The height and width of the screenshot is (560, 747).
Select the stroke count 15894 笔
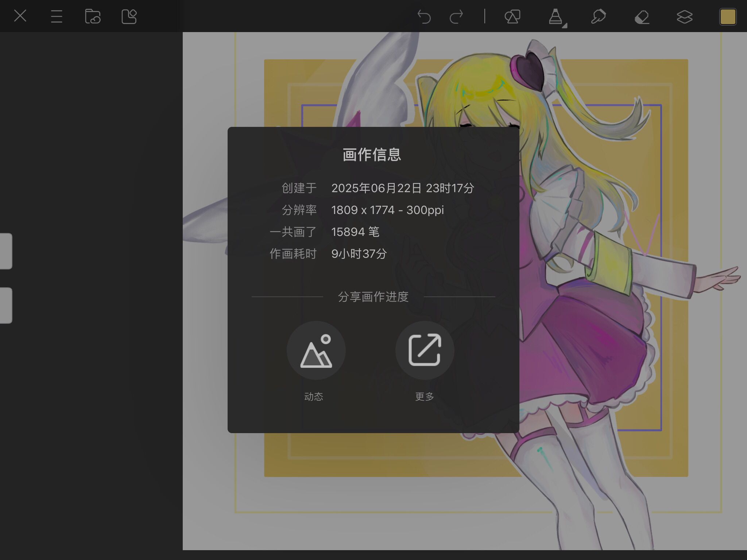(x=355, y=232)
